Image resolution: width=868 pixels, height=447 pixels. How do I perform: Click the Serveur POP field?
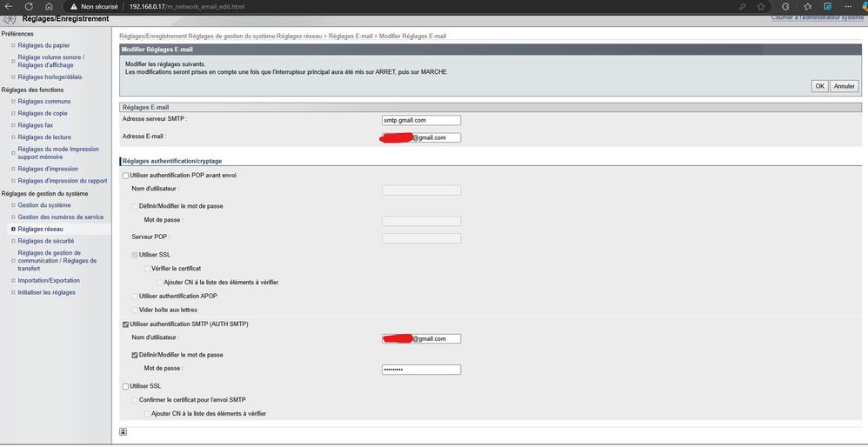(421, 238)
